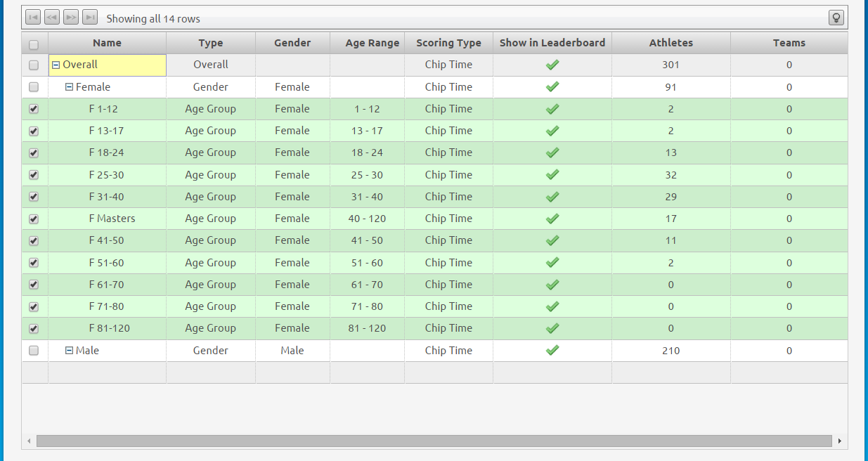The height and width of the screenshot is (461, 868).
Task: Click the lightbulb hint icon
Action: [x=836, y=18]
